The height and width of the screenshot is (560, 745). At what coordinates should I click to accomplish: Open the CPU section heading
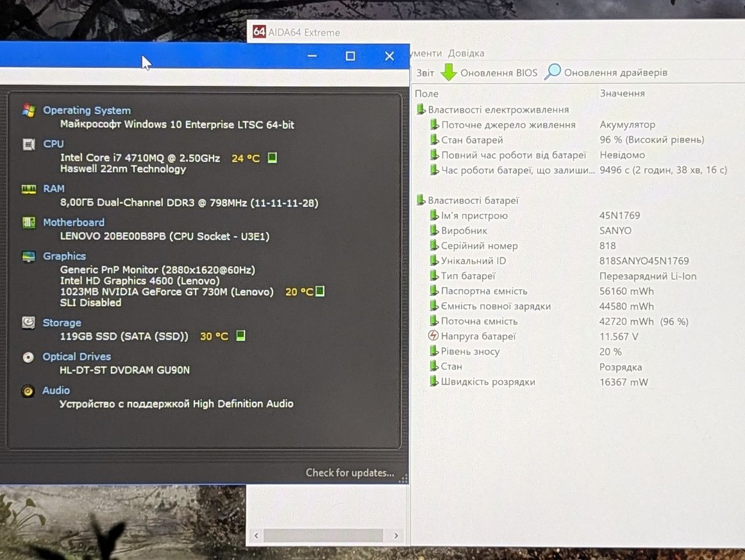[x=54, y=144]
